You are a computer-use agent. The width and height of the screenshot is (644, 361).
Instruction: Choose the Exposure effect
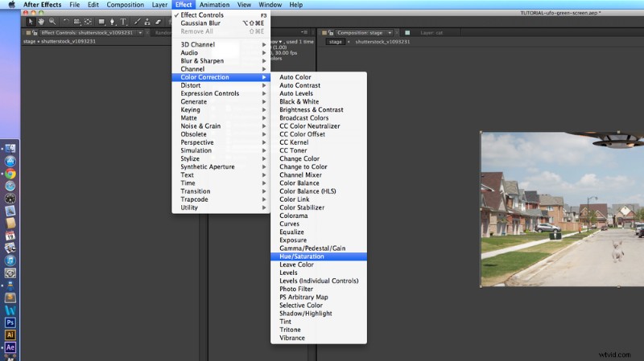319,240
